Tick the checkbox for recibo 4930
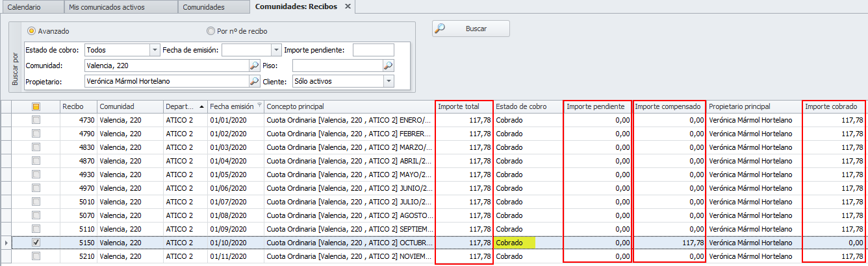Image resolution: width=868 pixels, height=266 pixels. pos(36,175)
